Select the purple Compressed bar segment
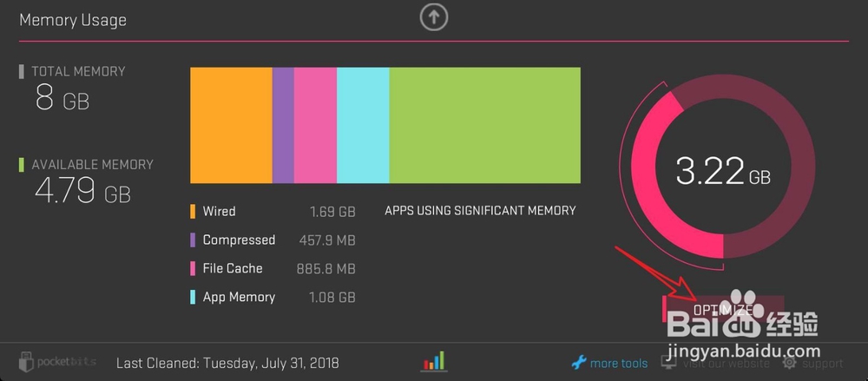Viewport: 868px width, 381px height. coord(283,125)
